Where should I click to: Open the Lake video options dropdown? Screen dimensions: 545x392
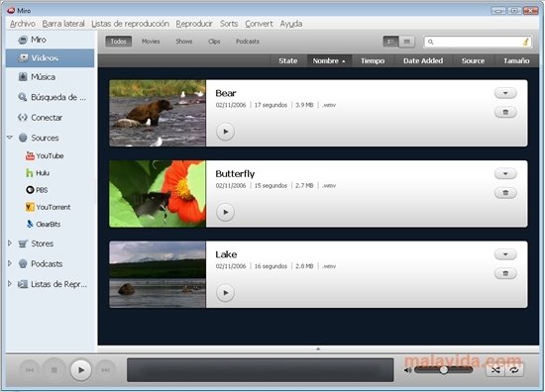coord(505,254)
